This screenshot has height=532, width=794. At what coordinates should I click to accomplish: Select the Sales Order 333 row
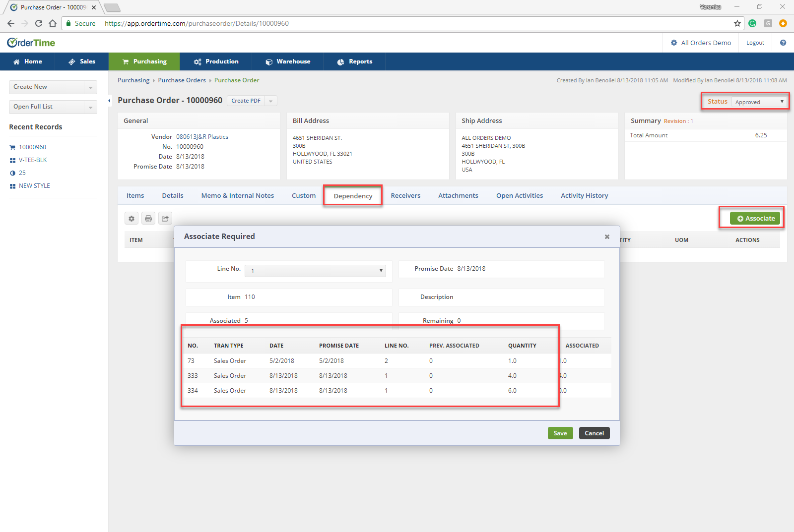[397, 376]
